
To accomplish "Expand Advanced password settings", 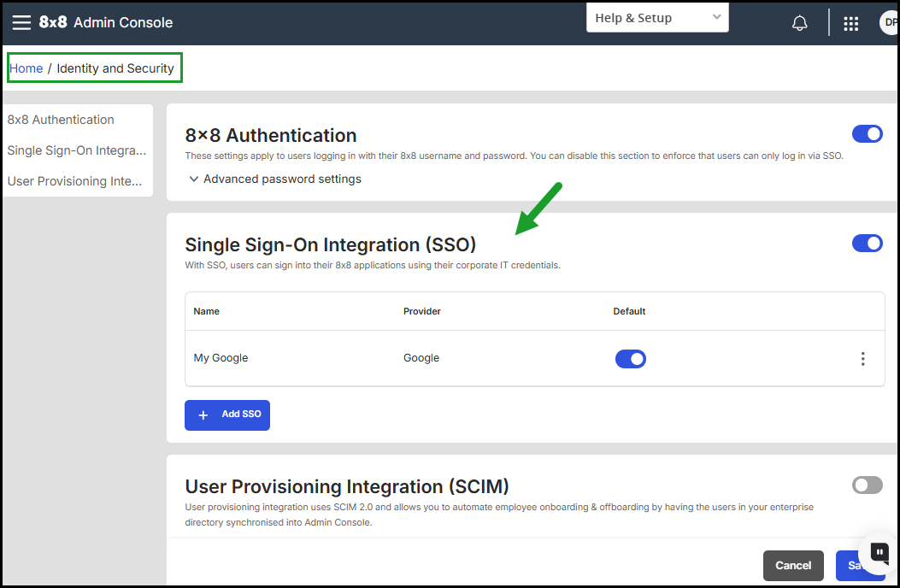I will point(275,179).
